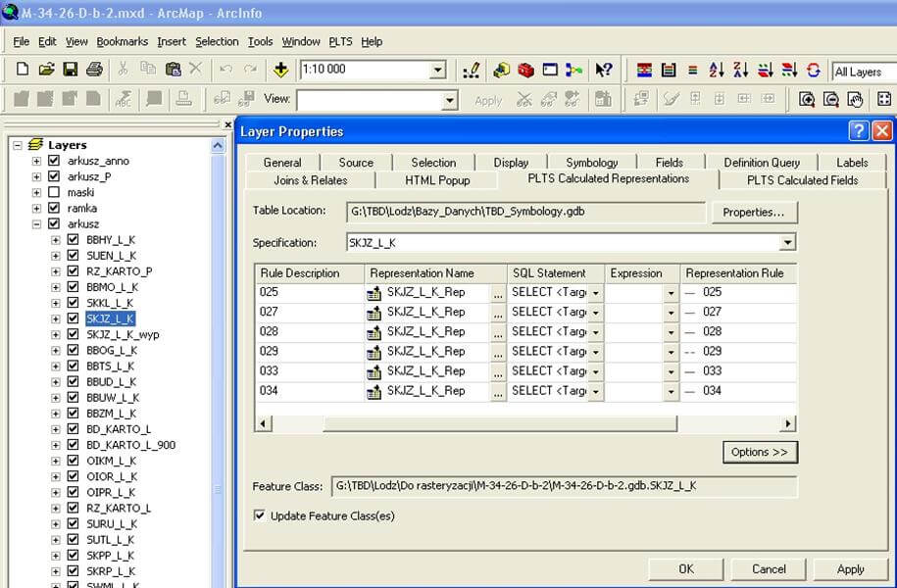Image resolution: width=897 pixels, height=588 pixels.
Task: Launch the ModelBuilder icon
Action: (x=573, y=70)
